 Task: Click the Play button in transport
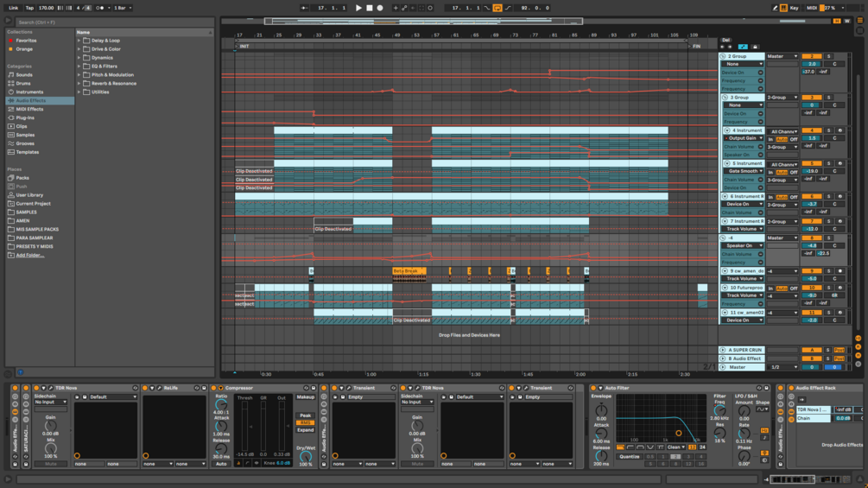358,8
